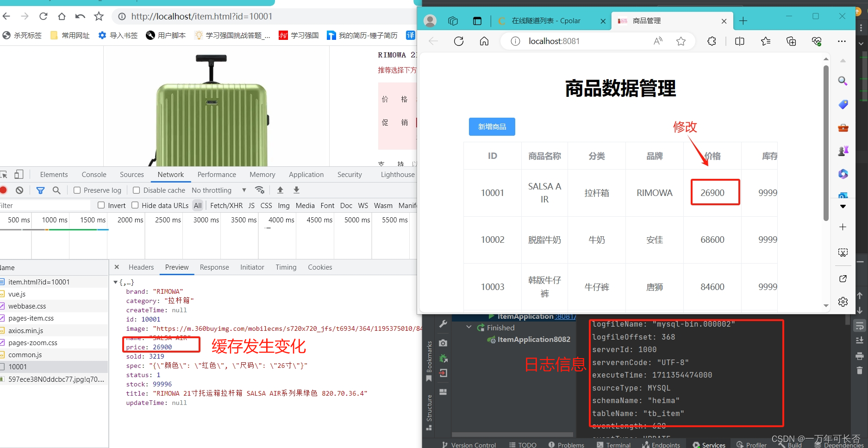868x448 pixels.
Task: Select the 10001 request in network list
Action: (x=54, y=366)
